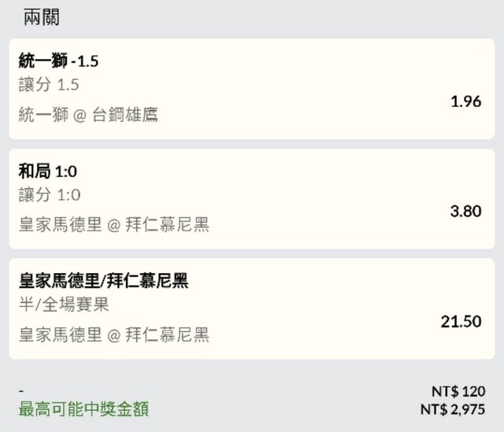Click the 半/全場賽果 market label

coord(64,305)
